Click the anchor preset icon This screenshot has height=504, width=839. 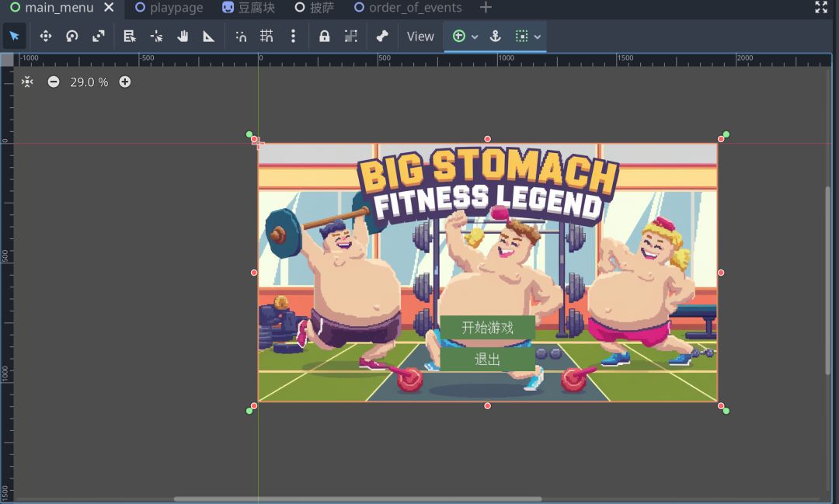click(495, 36)
